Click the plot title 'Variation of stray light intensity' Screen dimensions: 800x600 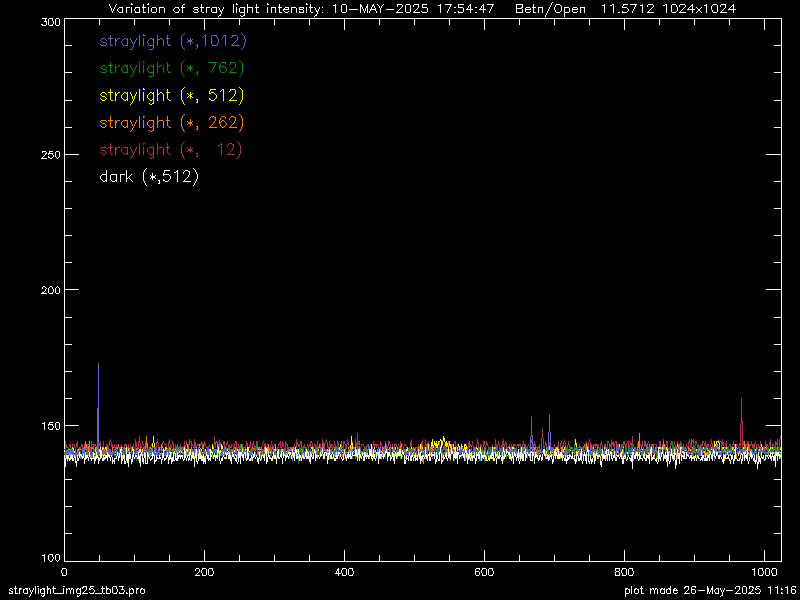point(215,9)
